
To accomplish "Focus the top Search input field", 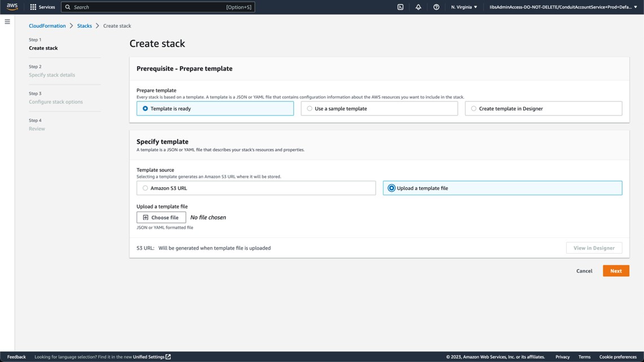I will click(158, 7).
